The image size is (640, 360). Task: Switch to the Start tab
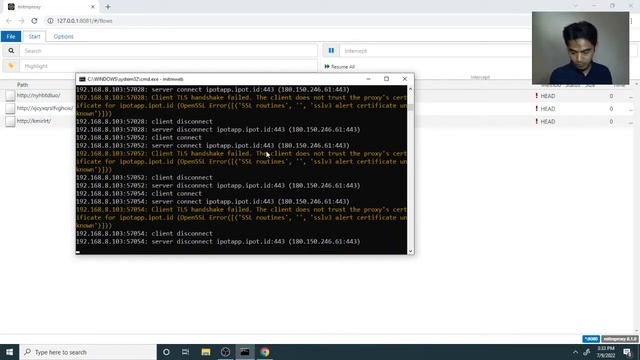34,36
